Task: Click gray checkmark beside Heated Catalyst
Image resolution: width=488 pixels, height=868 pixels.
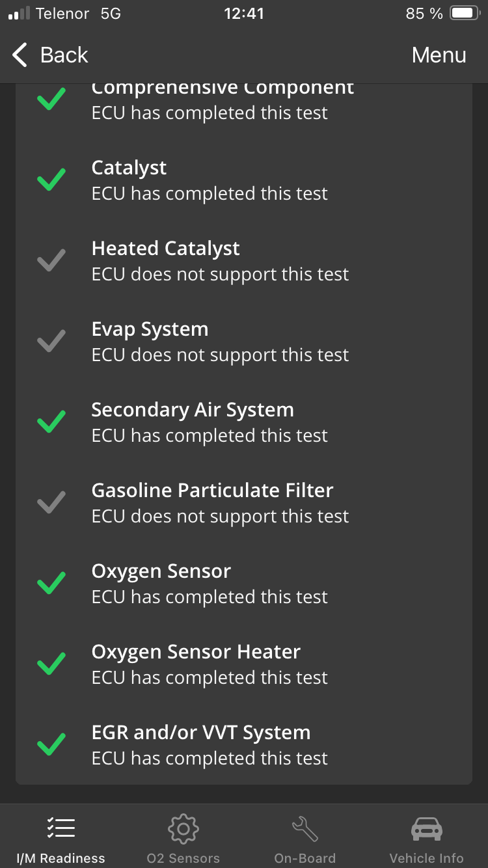Action: [51, 260]
